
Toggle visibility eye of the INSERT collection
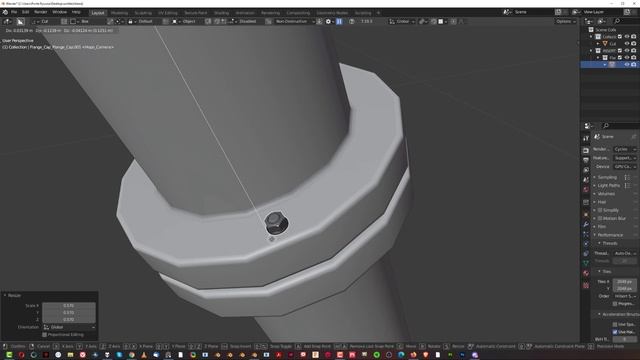pyautogui.click(x=627, y=51)
